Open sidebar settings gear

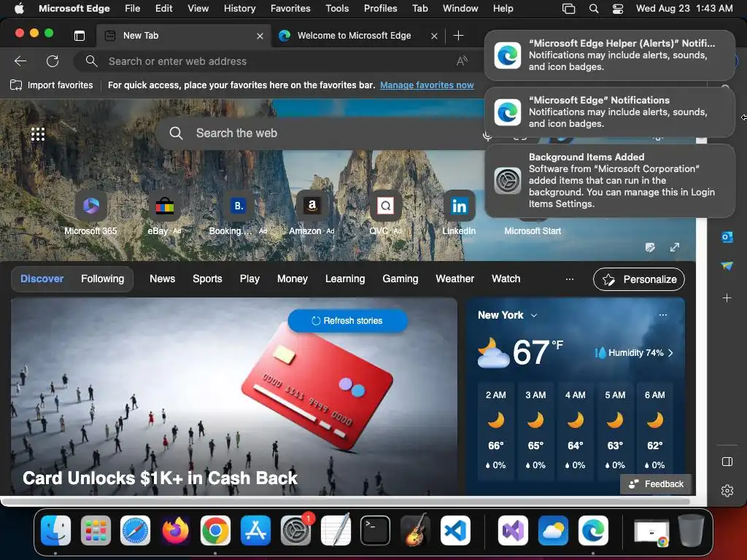(x=727, y=491)
